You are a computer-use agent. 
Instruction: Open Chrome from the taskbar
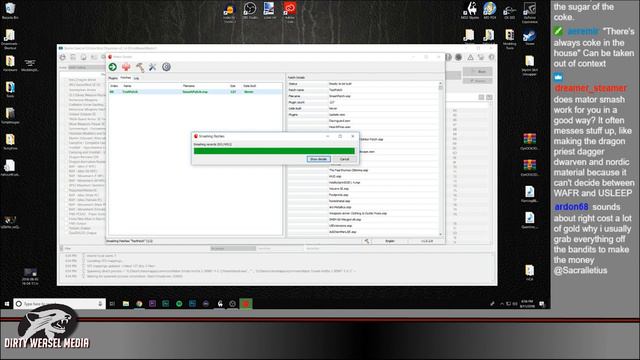pos(139,304)
